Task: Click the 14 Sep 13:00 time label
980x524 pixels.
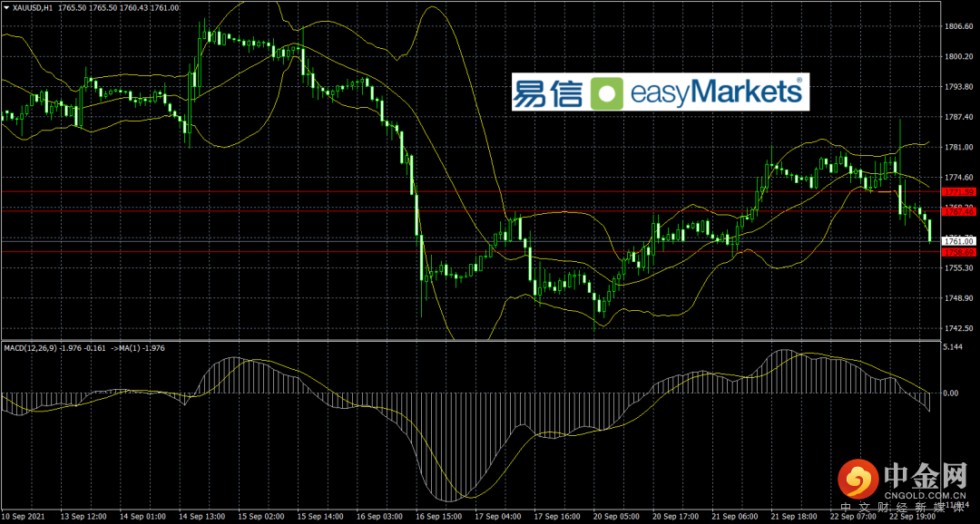Action: 201,517
